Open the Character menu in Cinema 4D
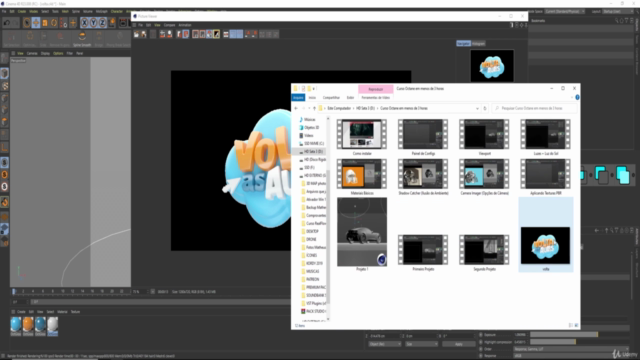 pyautogui.click(x=116, y=11)
